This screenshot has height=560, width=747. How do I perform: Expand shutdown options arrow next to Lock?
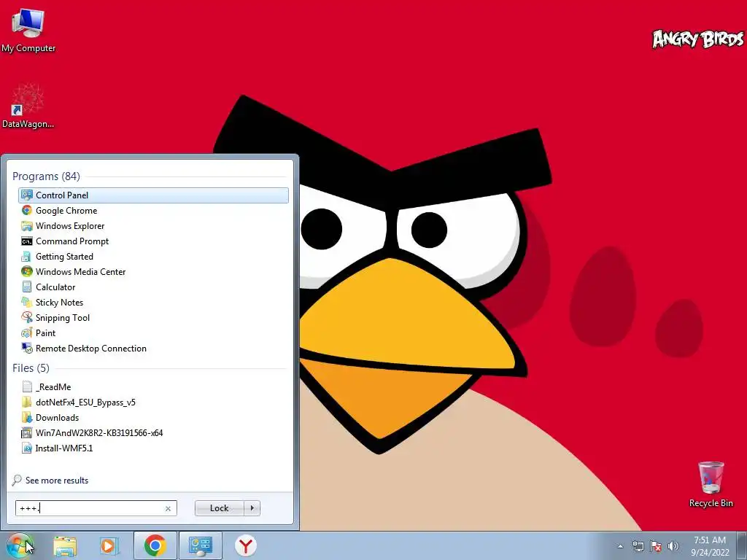click(252, 508)
